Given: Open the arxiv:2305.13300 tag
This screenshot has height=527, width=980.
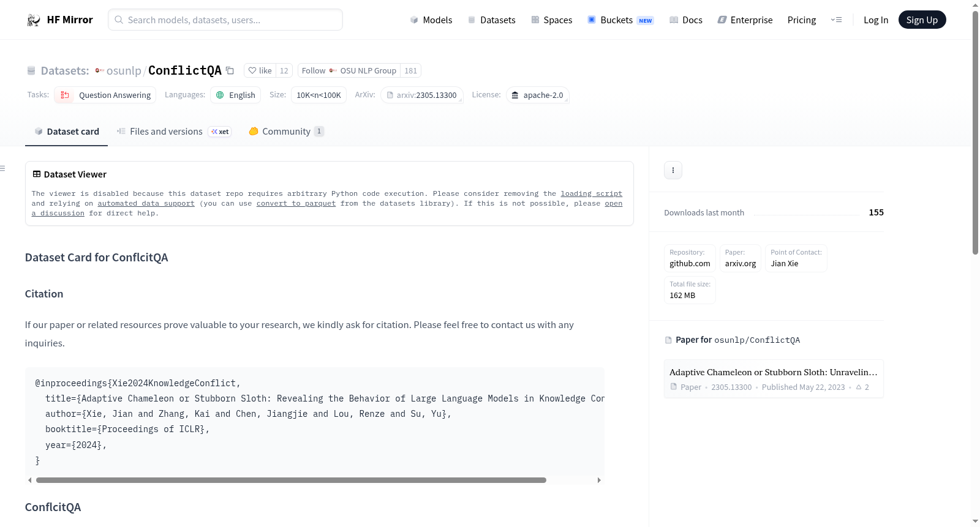Looking at the screenshot, I should (x=422, y=95).
